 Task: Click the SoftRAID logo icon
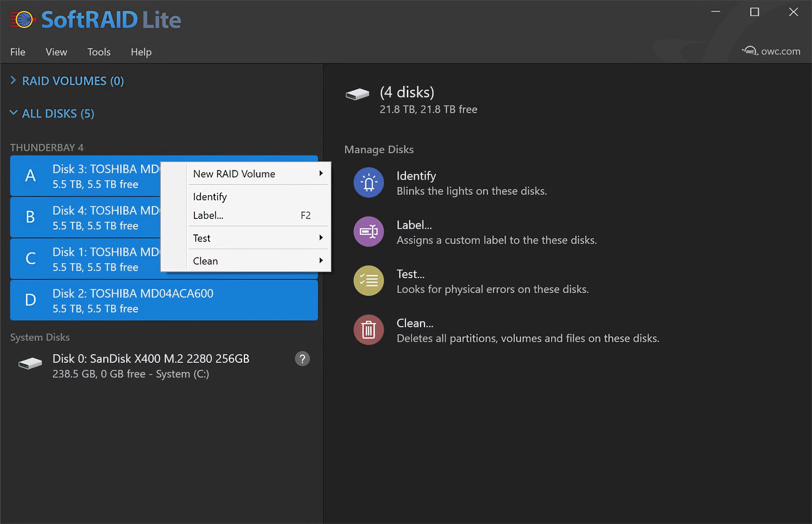[x=23, y=19]
